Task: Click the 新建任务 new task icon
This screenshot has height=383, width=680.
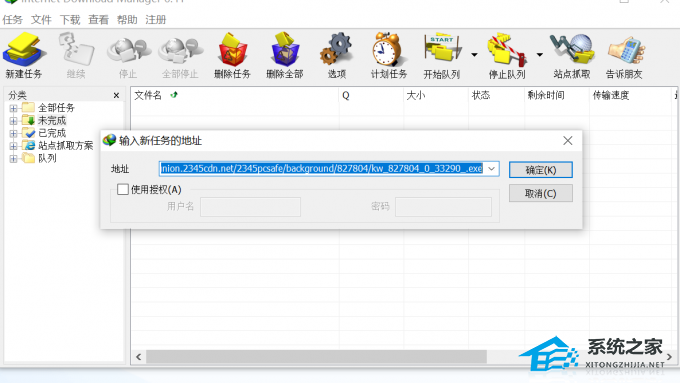Action: (x=23, y=49)
